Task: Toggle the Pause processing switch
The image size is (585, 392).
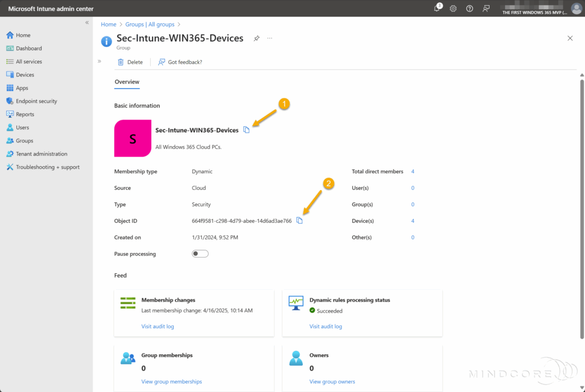Action: [200, 254]
